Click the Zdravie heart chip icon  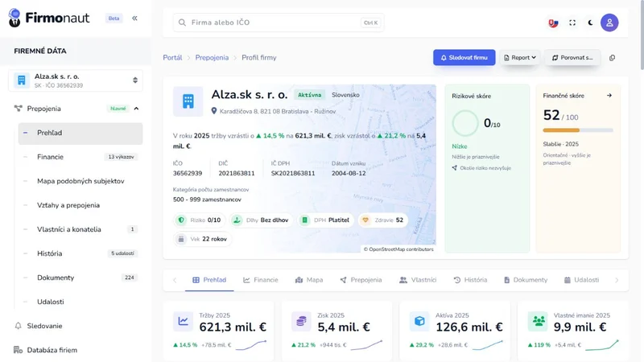tap(365, 220)
